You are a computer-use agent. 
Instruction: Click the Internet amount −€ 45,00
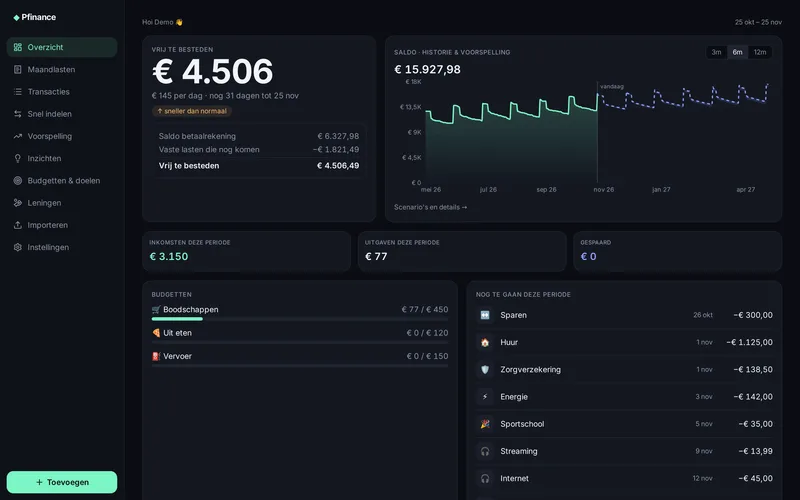coord(756,479)
